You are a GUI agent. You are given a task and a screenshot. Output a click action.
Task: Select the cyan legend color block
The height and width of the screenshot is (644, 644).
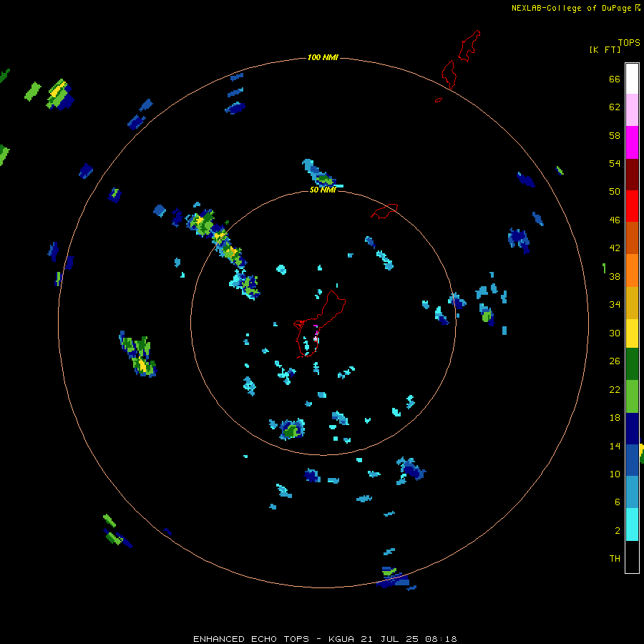(x=632, y=525)
